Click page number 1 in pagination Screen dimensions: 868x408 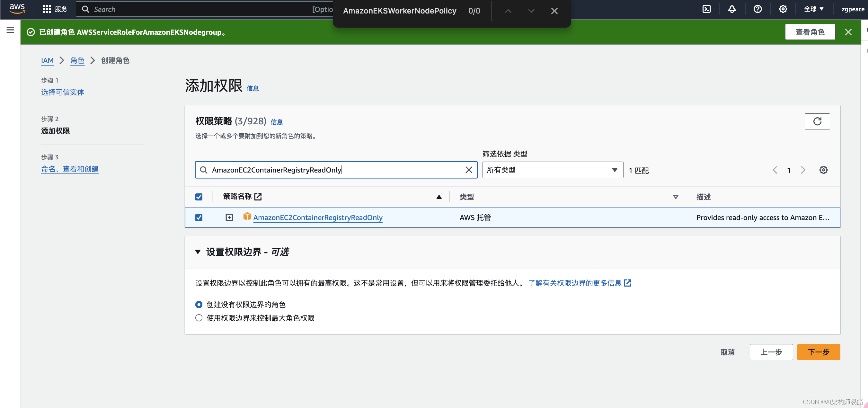coord(789,170)
